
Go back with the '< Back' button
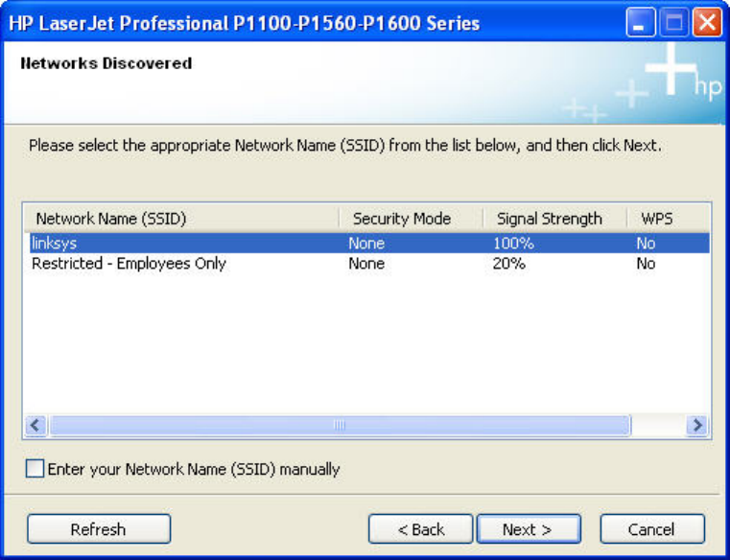[x=420, y=528]
